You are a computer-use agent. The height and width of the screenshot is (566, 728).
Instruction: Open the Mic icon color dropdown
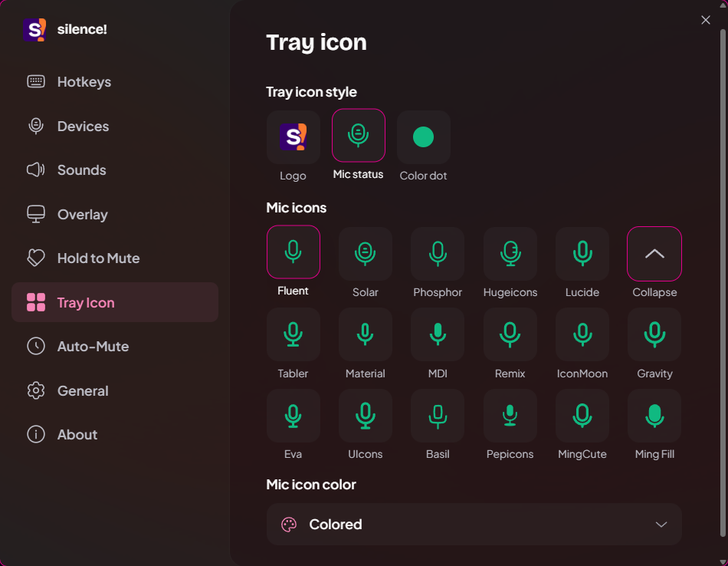(474, 524)
